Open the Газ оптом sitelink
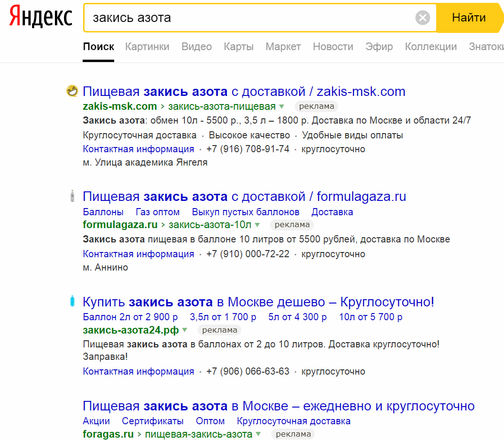The height and width of the screenshot is (440, 504). coord(158,212)
